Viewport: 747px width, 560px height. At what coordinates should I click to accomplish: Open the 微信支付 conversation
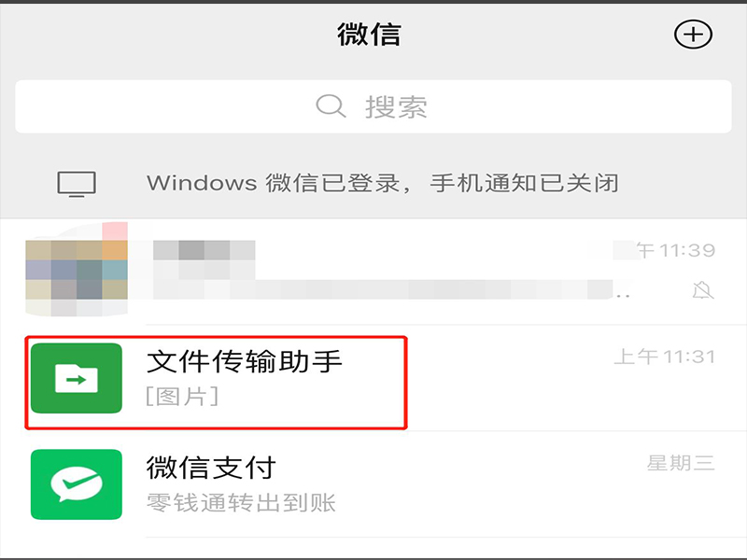tap(373, 484)
